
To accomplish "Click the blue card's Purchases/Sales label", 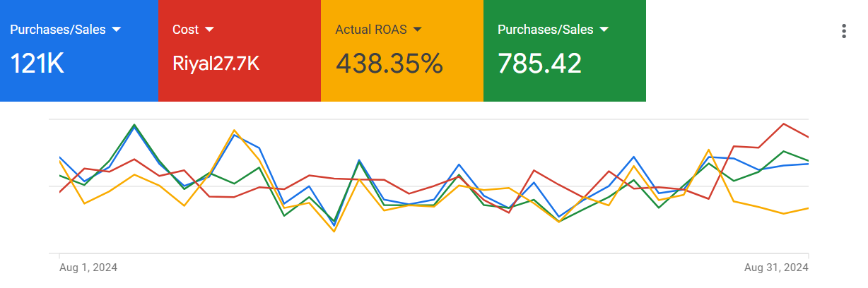I will pyautogui.click(x=57, y=30).
